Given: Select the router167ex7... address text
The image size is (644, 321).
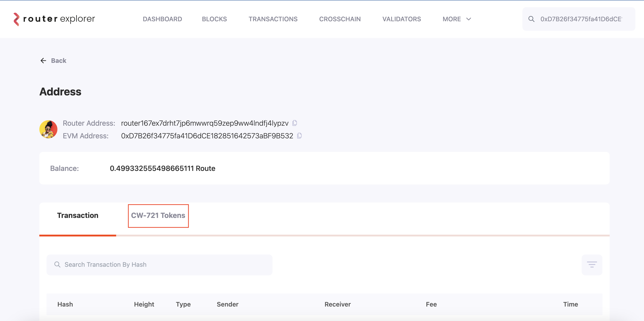Looking at the screenshot, I should pyautogui.click(x=205, y=123).
